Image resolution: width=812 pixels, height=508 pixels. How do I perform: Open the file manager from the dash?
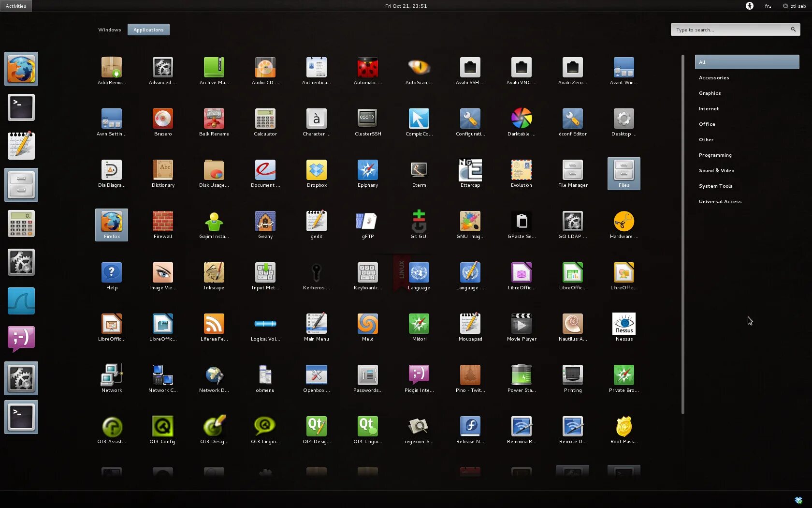[x=21, y=185]
